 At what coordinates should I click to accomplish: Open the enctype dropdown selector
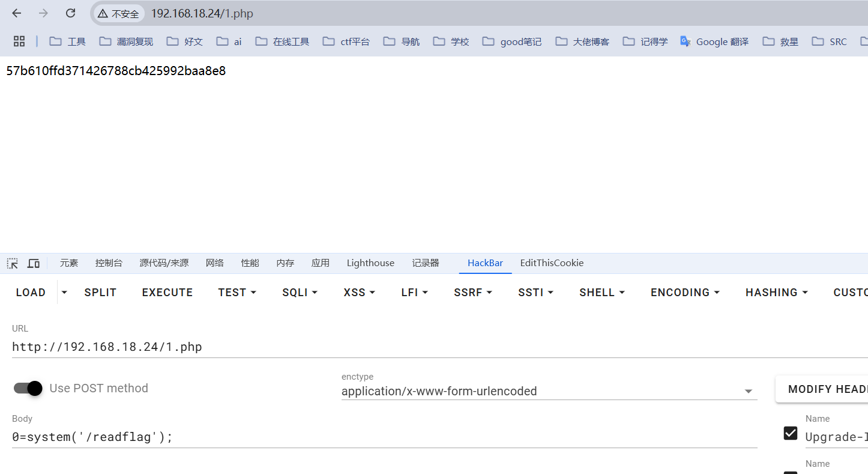[549, 391]
